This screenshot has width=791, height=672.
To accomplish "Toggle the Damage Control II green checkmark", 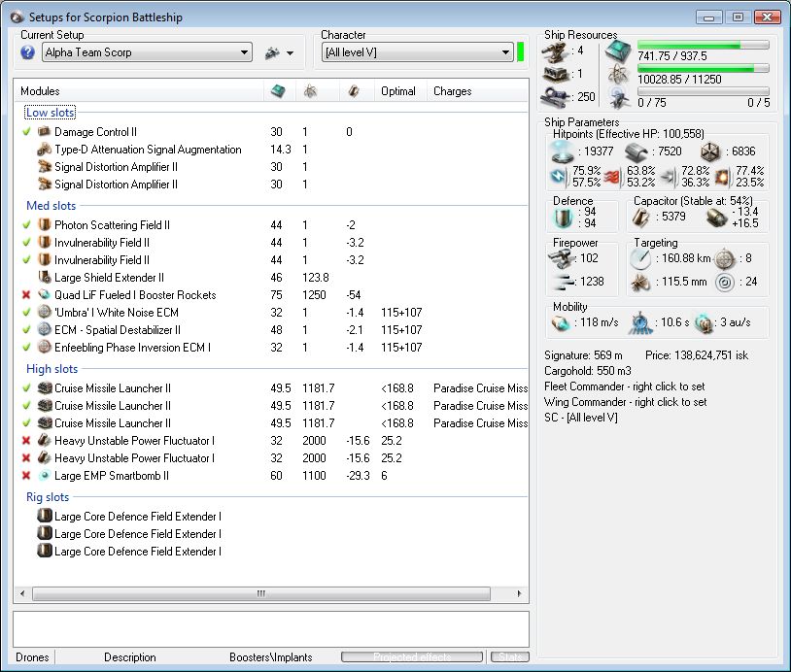I will [x=26, y=132].
